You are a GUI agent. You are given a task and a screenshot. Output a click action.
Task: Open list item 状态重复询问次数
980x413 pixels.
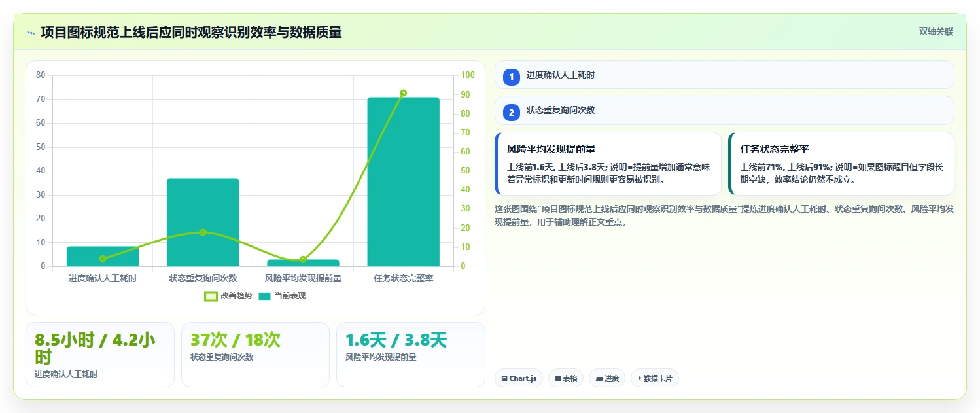point(724,110)
